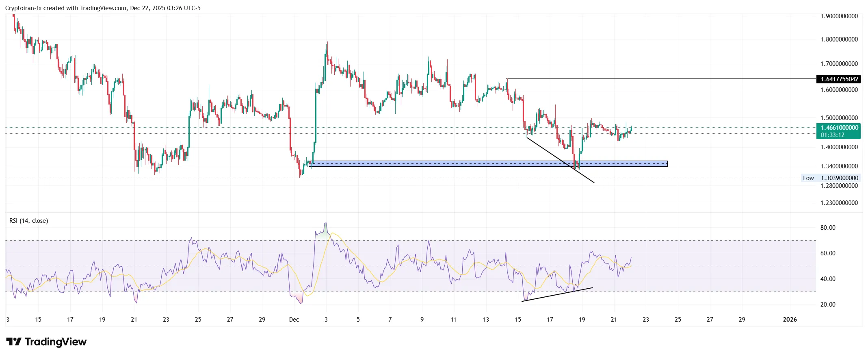Click the TradingView logo icon
This screenshot has height=357, width=868.
click(x=14, y=342)
